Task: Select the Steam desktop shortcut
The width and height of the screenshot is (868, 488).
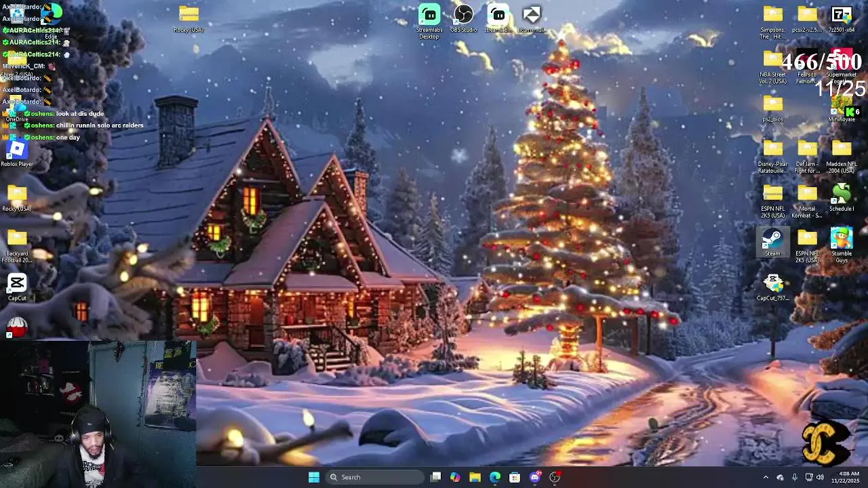Action: [x=772, y=243]
